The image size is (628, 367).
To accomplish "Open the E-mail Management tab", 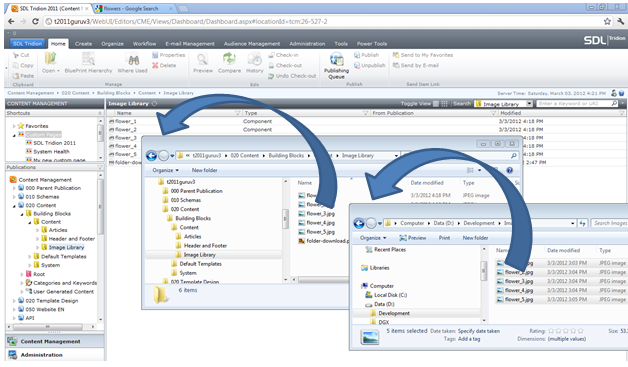I will pos(190,44).
